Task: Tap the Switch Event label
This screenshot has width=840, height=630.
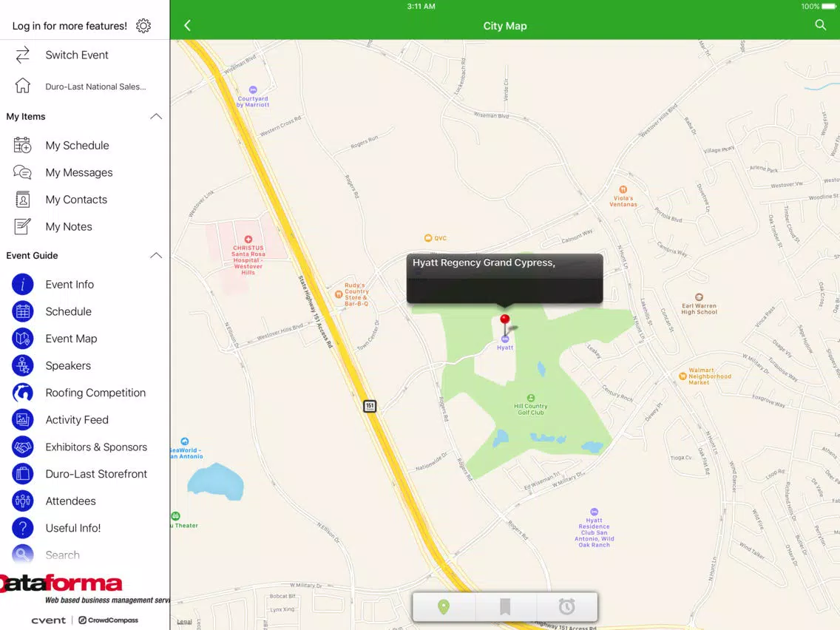Action: [77, 55]
